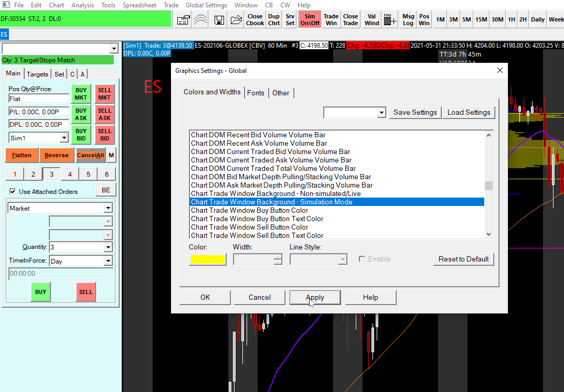Click the yellow Color swatch
The height and width of the screenshot is (392, 564).
(208, 259)
